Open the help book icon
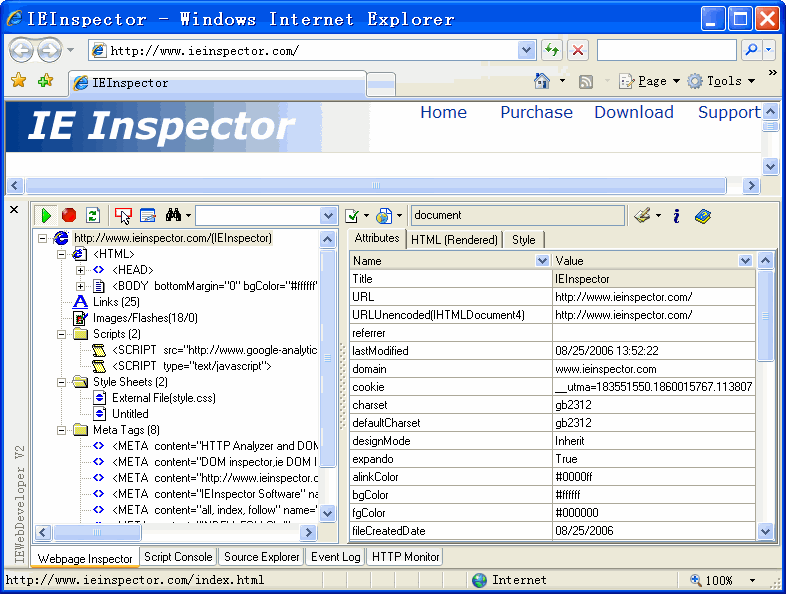Viewport: 786px width, 594px height. (703, 215)
